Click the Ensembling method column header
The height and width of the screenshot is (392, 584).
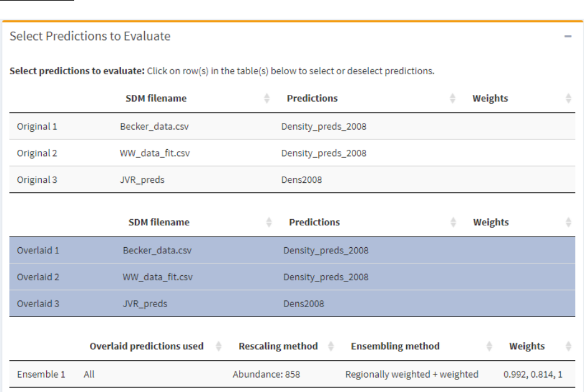395,346
